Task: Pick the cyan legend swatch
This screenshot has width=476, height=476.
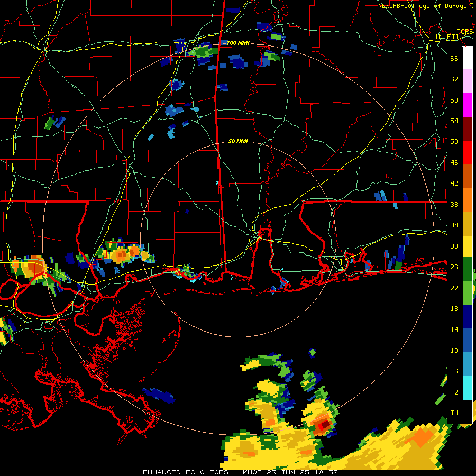Action: (467, 388)
